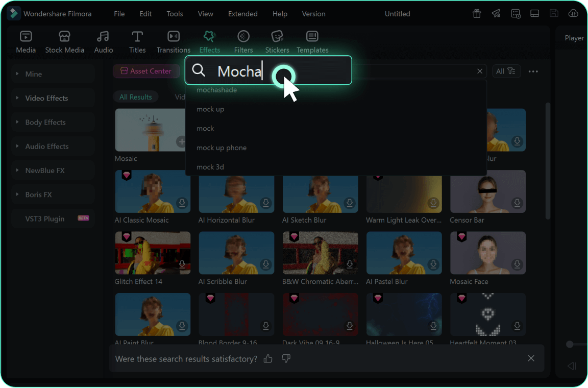
Task: Select the Glitch Effect 14 thumbnail
Action: pos(153,253)
